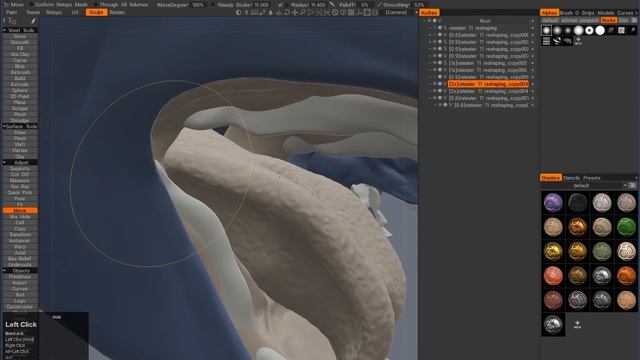The width and height of the screenshot is (640, 360).
Task: Select the soft round alpha brush, currently outlined
Action: [546, 30]
